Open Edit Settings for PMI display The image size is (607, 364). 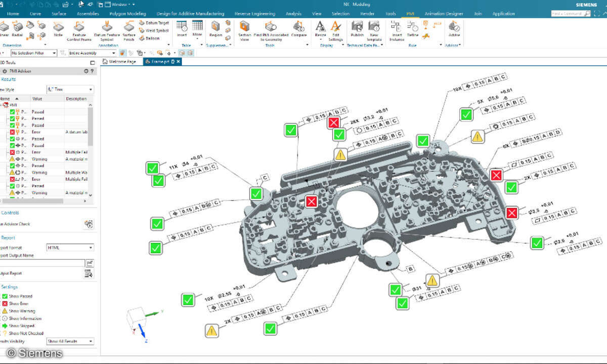[336, 31]
